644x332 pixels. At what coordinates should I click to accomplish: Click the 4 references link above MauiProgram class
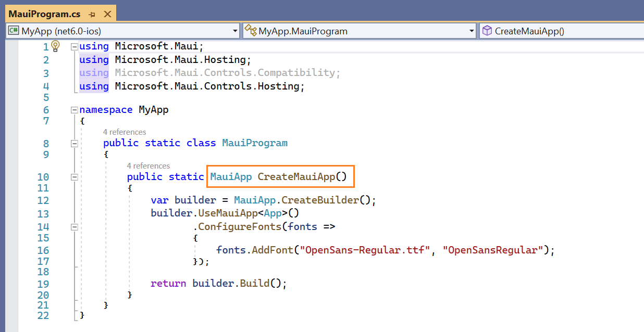coord(125,132)
